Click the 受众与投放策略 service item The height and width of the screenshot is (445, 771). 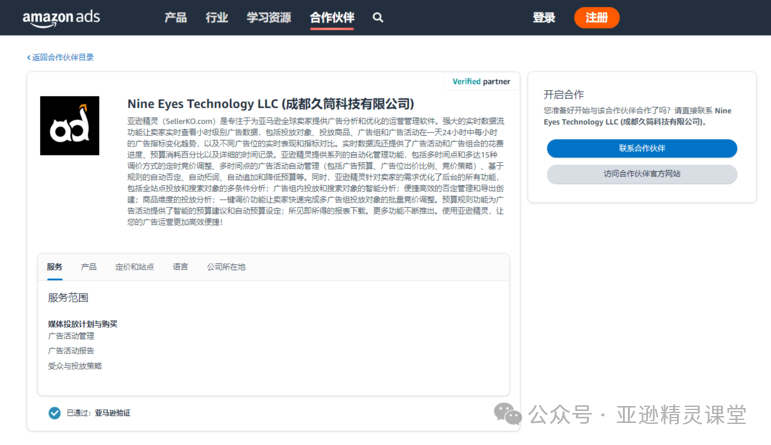pyautogui.click(x=75, y=366)
